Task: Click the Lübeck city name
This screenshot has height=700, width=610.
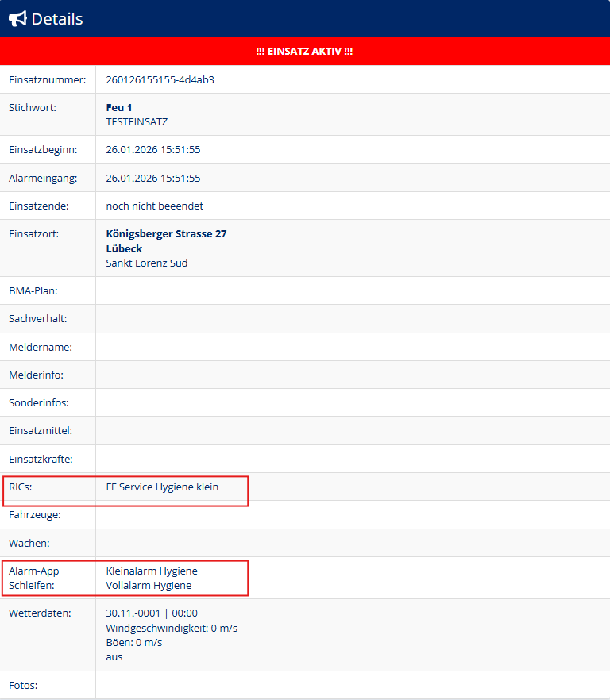Action: pos(124,248)
